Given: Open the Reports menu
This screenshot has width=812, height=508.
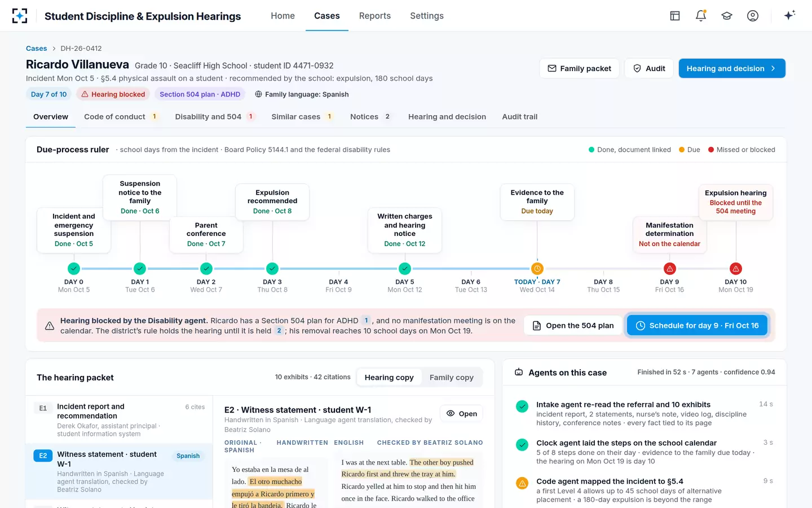Looking at the screenshot, I should 375,16.
